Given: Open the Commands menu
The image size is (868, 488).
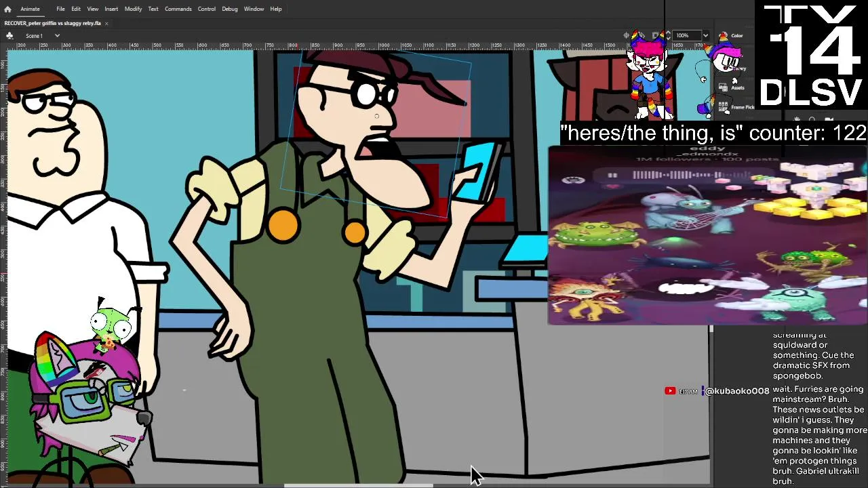Looking at the screenshot, I should tap(178, 9).
